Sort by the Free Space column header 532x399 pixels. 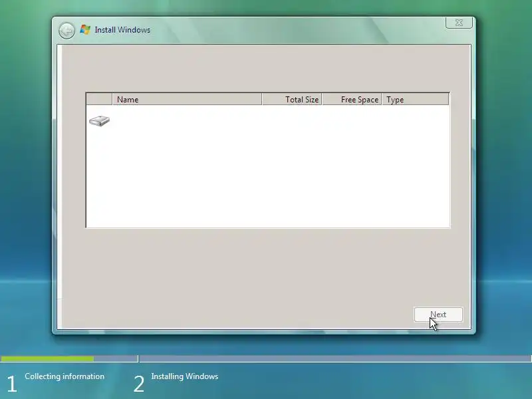point(352,99)
